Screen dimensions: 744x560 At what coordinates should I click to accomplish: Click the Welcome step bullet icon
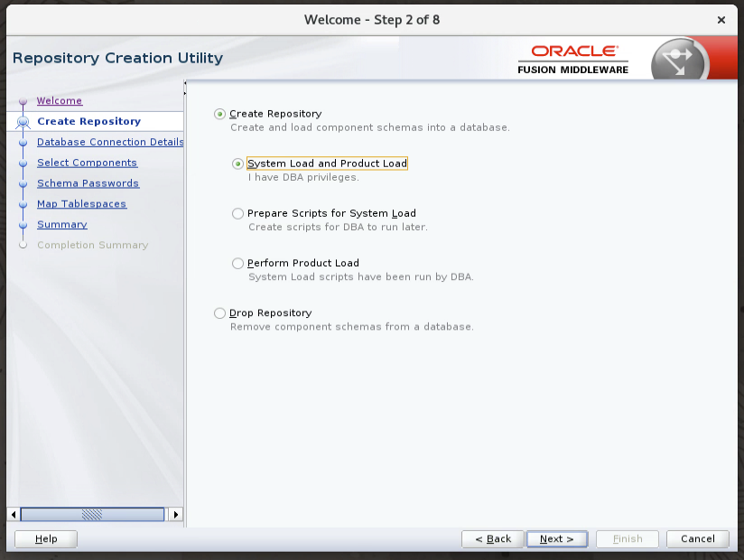point(23,101)
